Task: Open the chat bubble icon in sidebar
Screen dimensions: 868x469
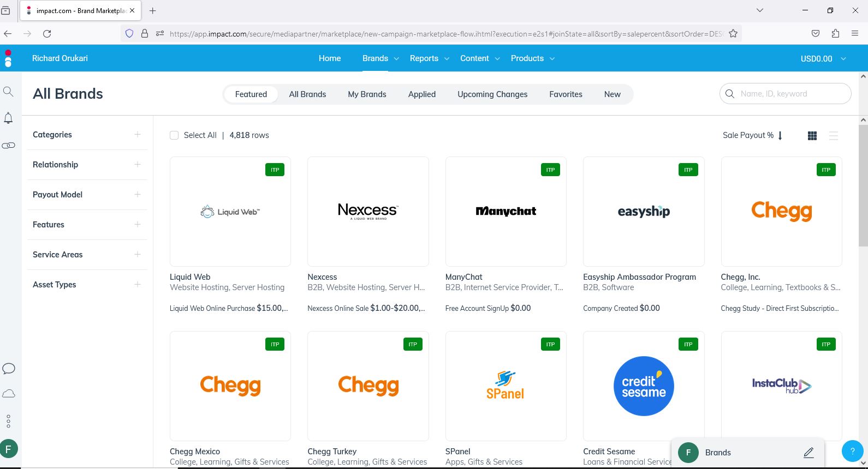Action: point(8,369)
